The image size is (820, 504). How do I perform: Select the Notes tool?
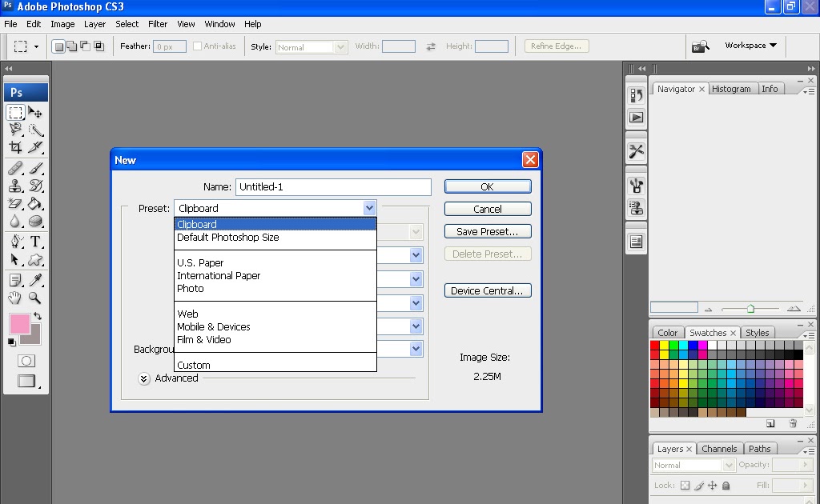pos(16,281)
